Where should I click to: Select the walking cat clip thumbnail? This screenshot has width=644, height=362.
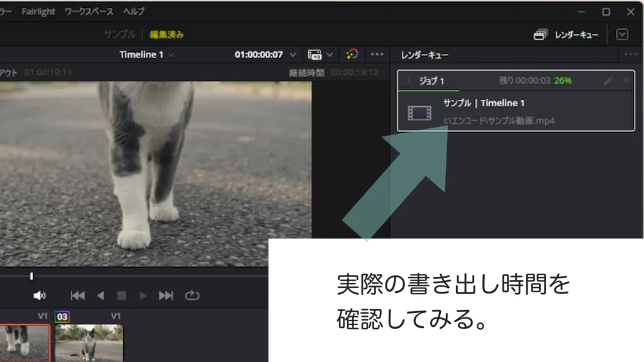tap(25, 343)
